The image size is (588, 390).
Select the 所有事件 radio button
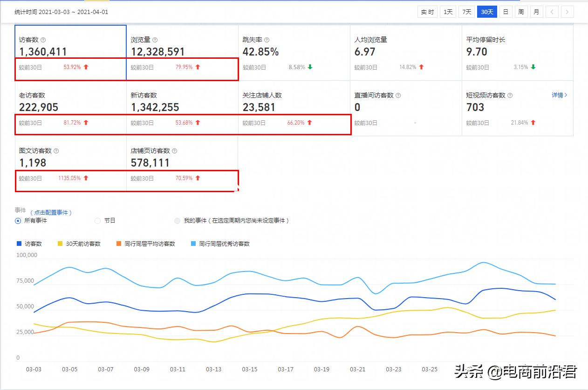point(18,221)
